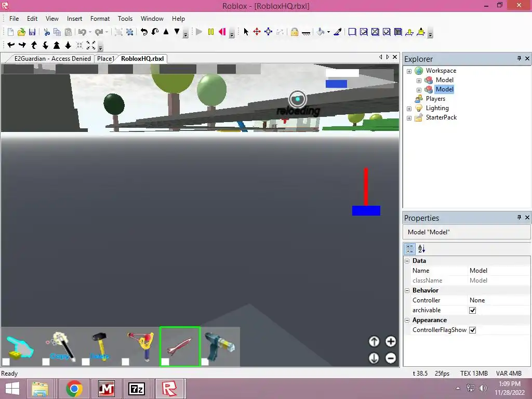Expand the first Model node in Explorer
The width and height of the screenshot is (532, 399).
419,81
